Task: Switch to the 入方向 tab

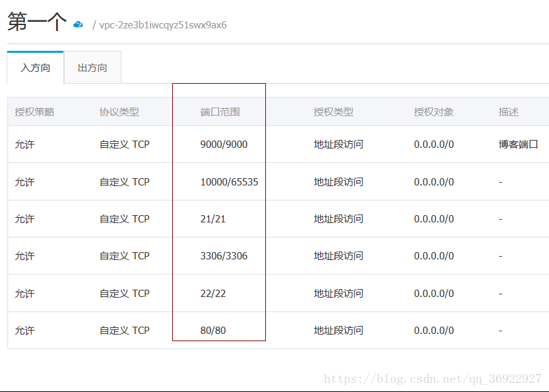Action: tap(36, 67)
